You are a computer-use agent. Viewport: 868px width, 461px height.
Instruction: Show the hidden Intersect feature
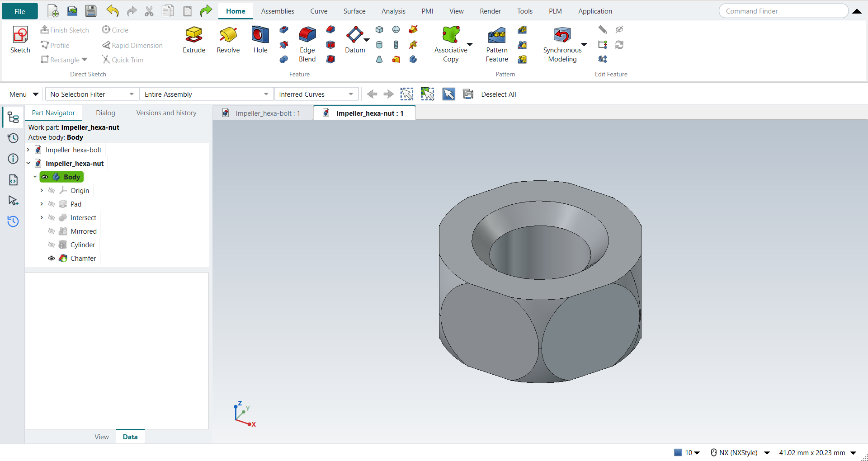[52, 218]
